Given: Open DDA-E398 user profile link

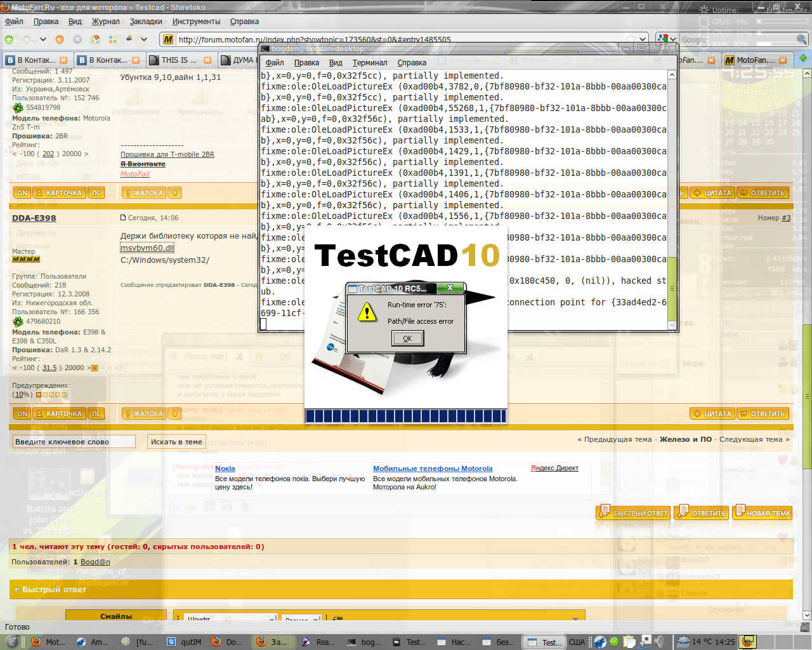Looking at the screenshot, I should tap(34, 218).
